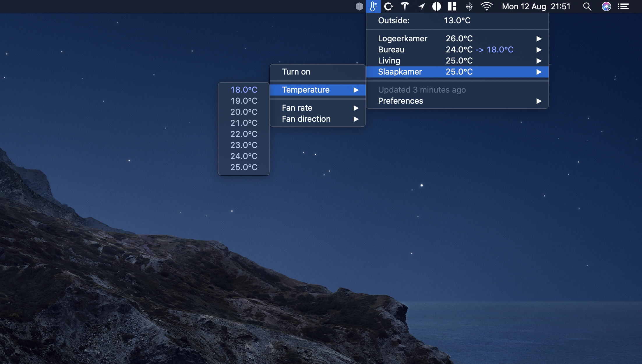642x364 pixels.
Task: Launch Siri from menu bar
Action: point(606,6)
